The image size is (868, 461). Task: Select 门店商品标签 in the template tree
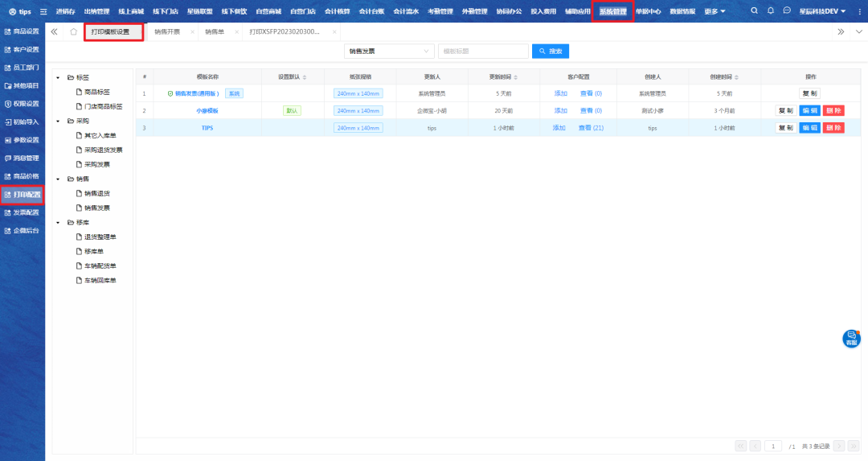pos(103,106)
